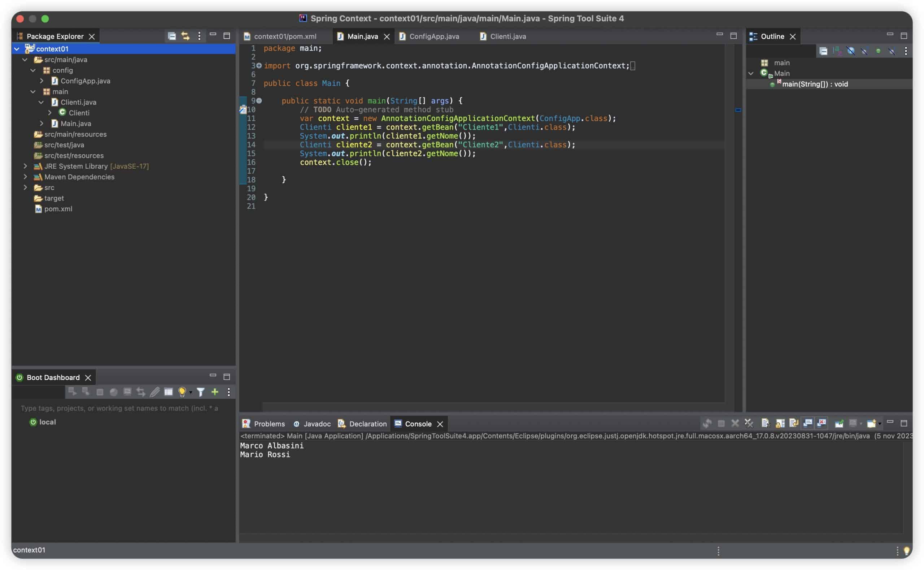924x570 pixels.
Task: Add new item with green plus in Boot Dashboard
Action: [x=215, y=392]
